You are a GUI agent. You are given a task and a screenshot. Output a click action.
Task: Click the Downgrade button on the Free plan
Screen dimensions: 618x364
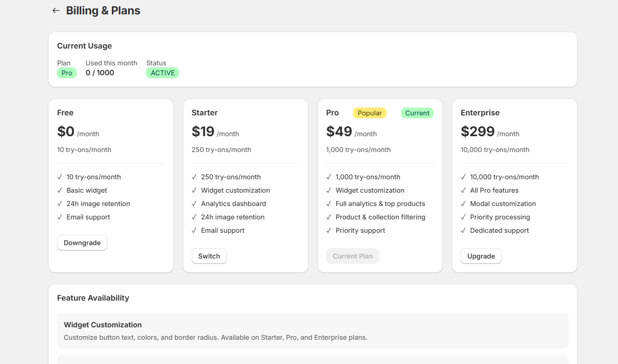[x=82, y=243]
